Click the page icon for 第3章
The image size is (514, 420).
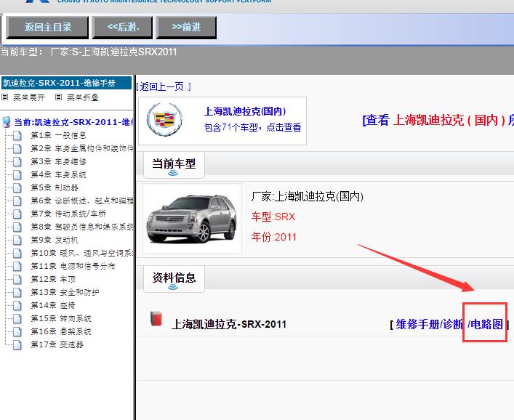click(x=17, y=162)
